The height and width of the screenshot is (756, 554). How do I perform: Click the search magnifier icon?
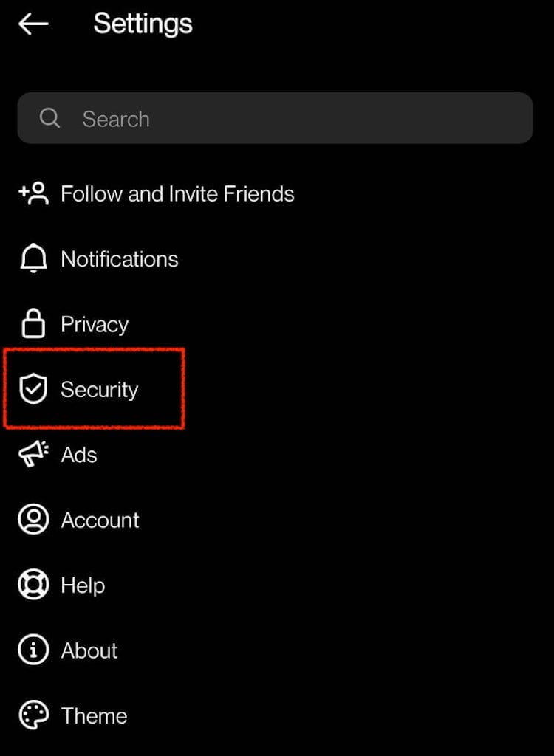point(49,118)
